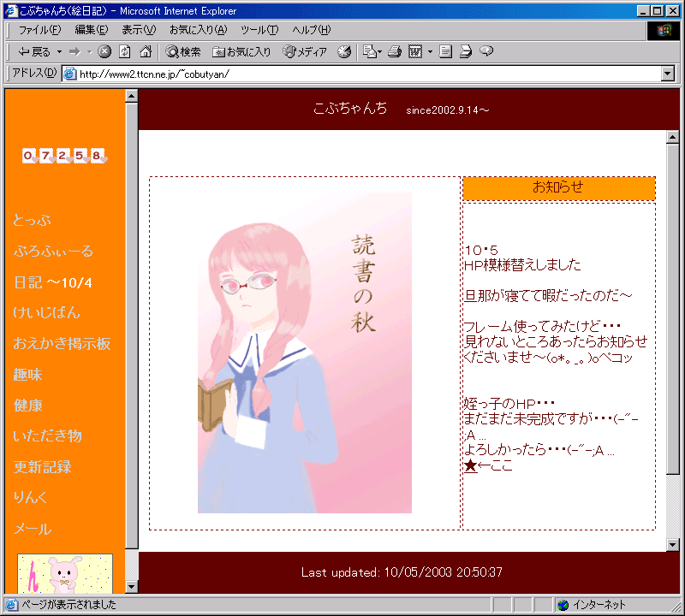
Task: Click the main frame vertical scrollbar thumb
Action: pyautogui.click(x=673, y=309)
